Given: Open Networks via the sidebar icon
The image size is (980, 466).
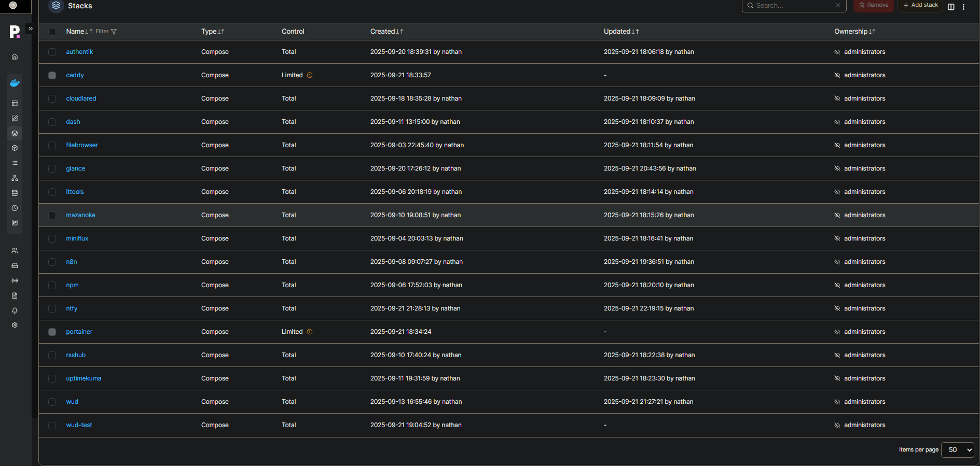Looking at the screenshot, I should pyautogui.click(x=15, y=178).
